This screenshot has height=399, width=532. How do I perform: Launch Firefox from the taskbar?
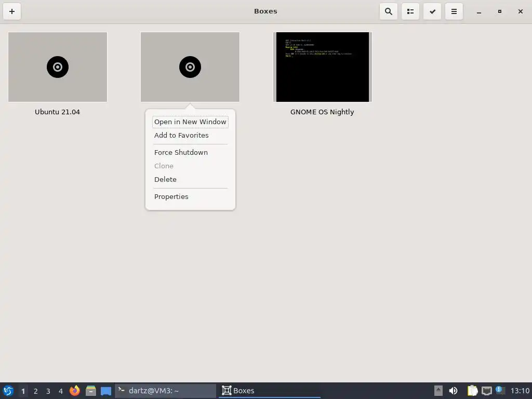point(75,391)
